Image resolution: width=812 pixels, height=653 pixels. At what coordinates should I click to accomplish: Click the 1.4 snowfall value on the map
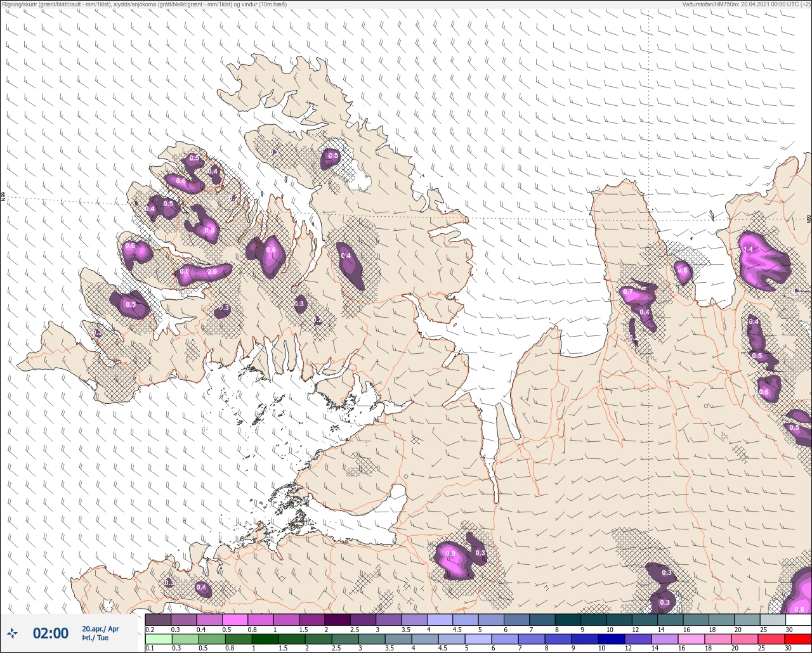click(749, 249)
